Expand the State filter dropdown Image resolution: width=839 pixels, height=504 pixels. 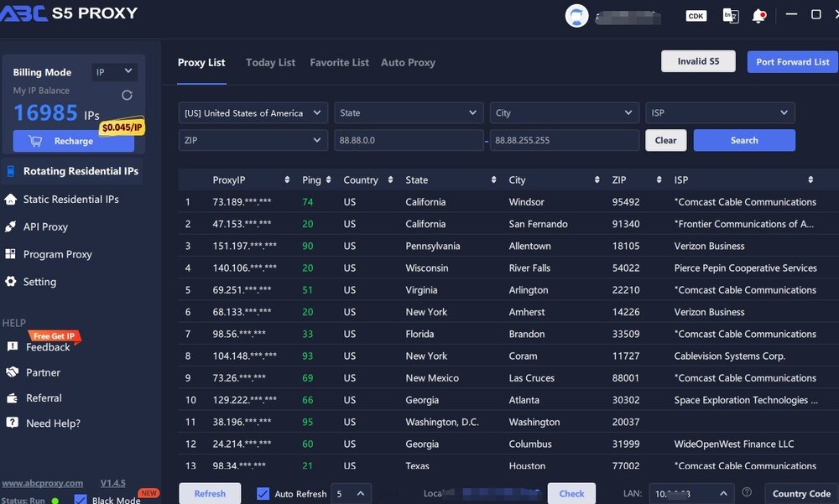(409, 113)
